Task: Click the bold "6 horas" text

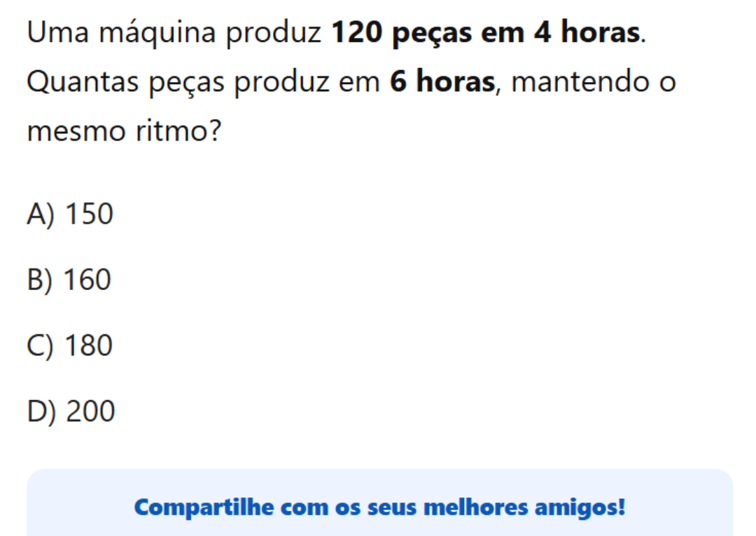Action: click(442, 83)
